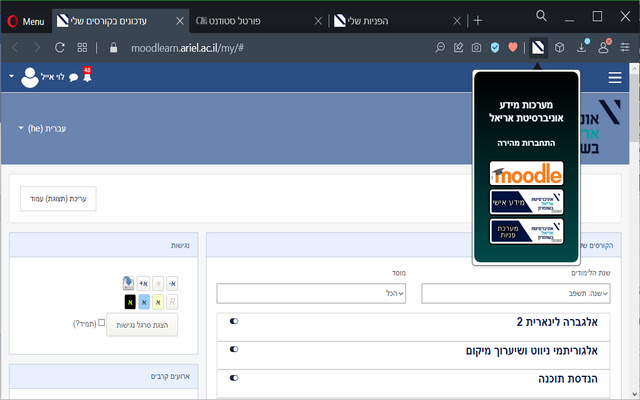Toggle the Ariel University extension icon

(x=538, y=48)
